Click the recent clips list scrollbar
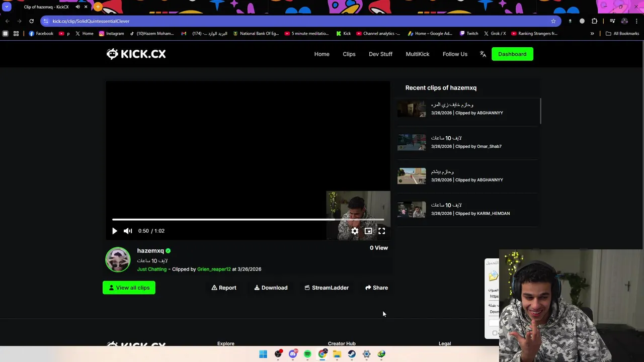 coord(540,111)
